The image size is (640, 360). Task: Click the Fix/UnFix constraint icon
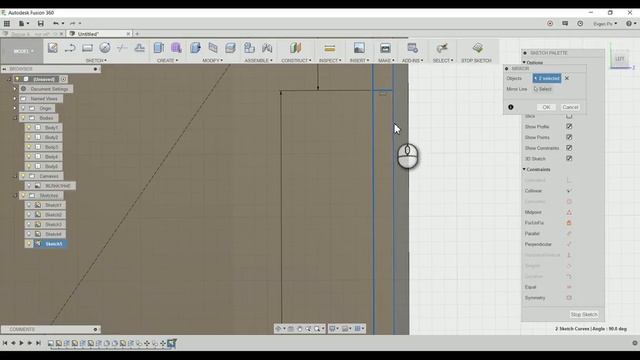pos(569,223)
